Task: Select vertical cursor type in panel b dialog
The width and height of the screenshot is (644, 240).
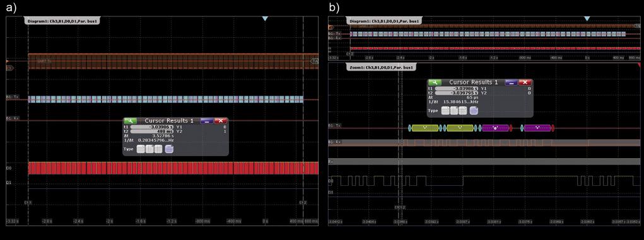Action: [x=454, y=110]
